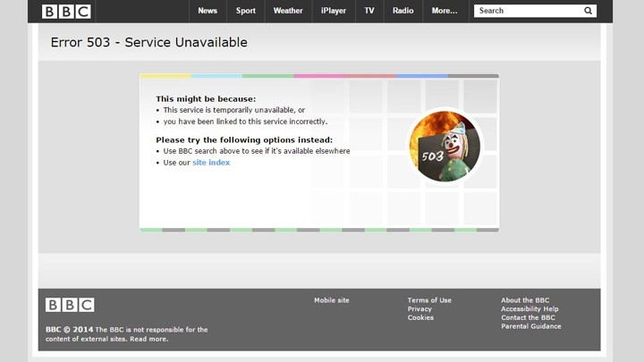Open the Cookies footer link
The height and width of the screenshot is (362, 644).
[x=420, y=317]
